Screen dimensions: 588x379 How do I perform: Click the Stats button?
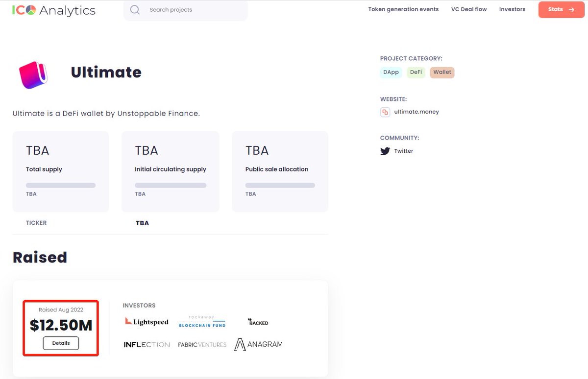[x=561, y=10]
